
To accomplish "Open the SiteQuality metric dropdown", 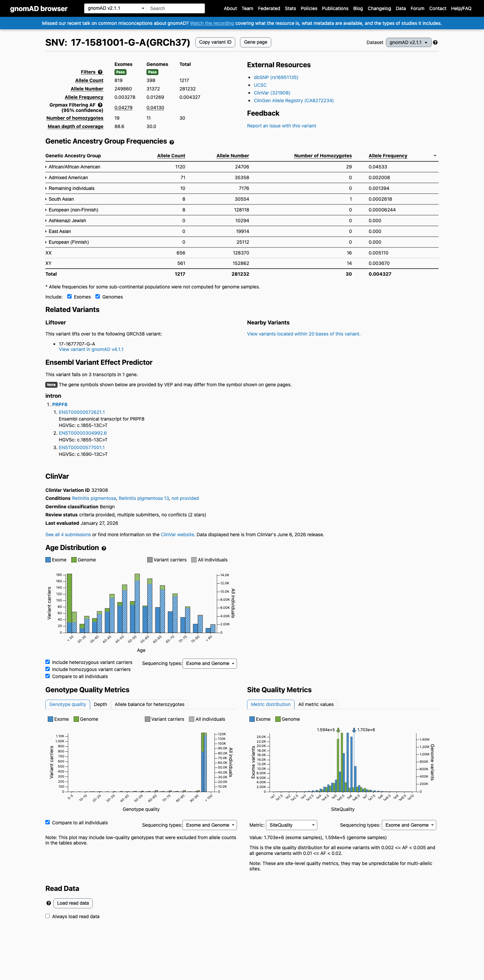I will point(291,825).
